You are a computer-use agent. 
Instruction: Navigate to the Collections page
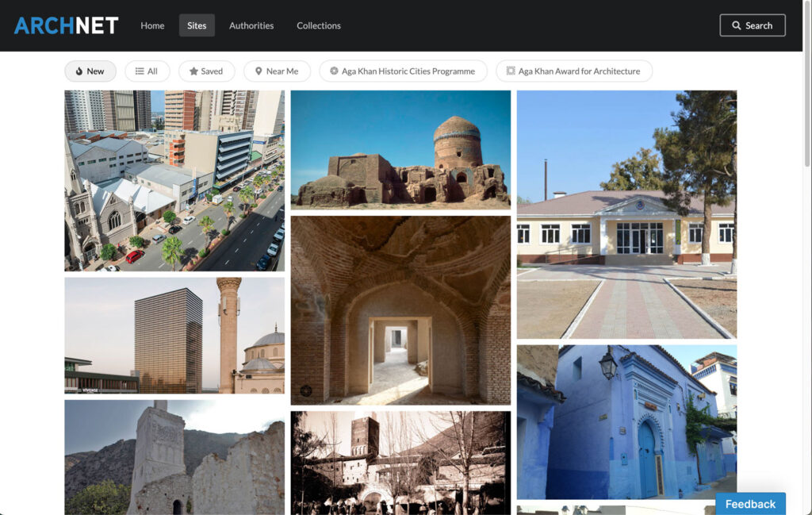tap(318, 25)
